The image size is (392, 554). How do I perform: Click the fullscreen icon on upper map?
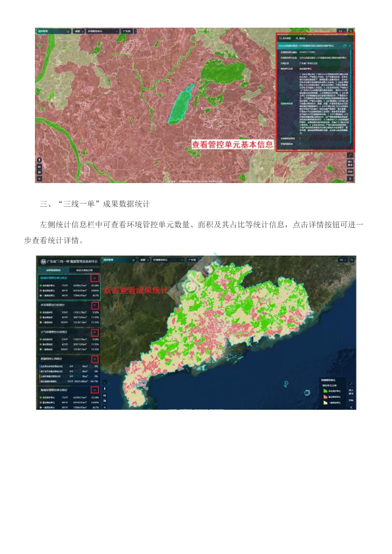350,155
